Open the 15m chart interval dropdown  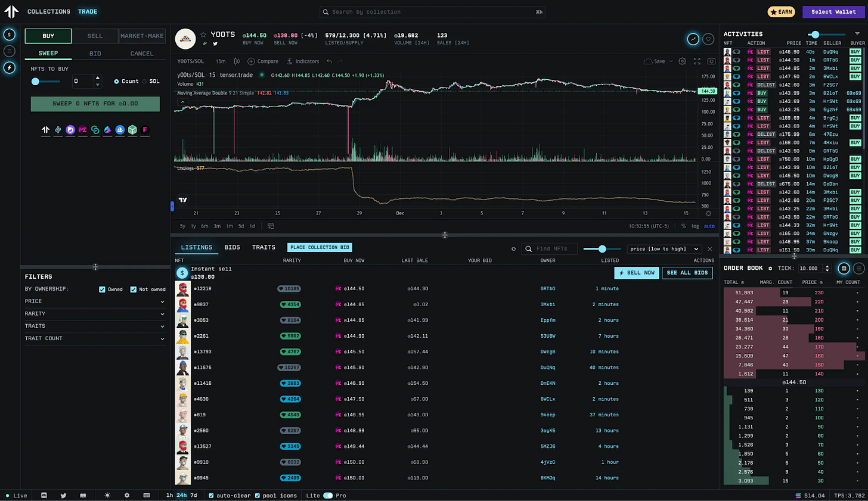tap(221, 61)
